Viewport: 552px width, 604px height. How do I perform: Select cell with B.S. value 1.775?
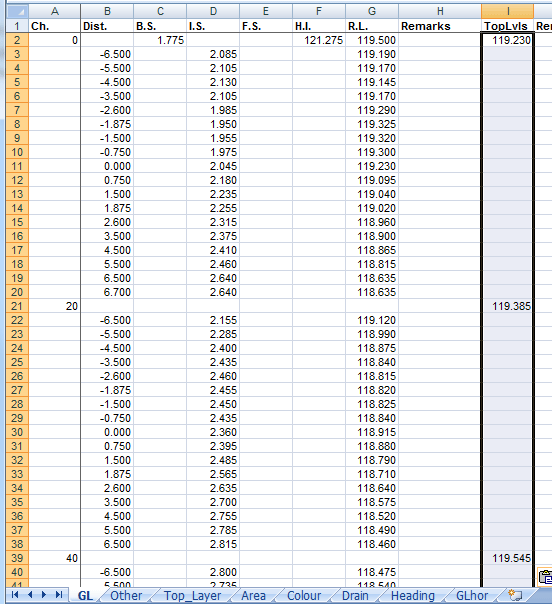160,40
